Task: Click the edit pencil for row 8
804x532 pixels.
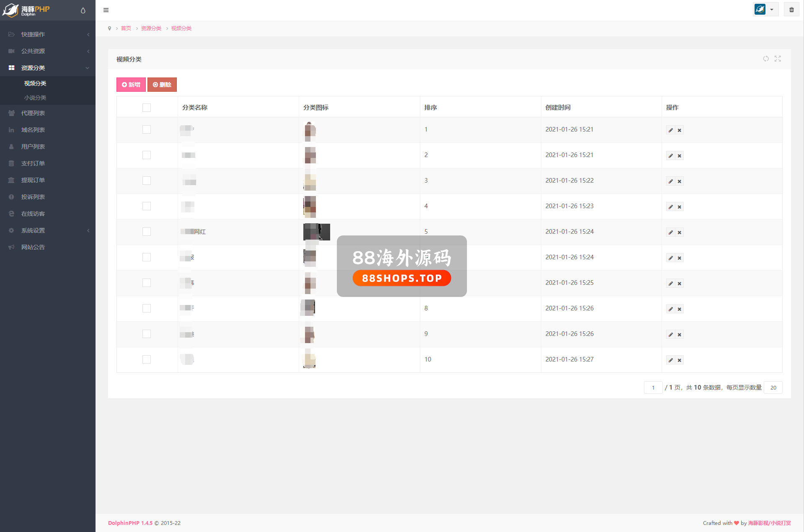Action: click(x=670, y=309)
